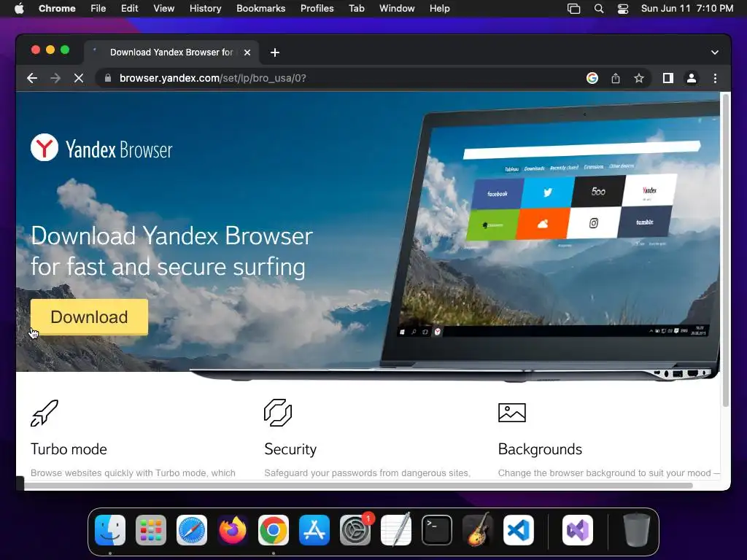Open Visual Studio Code from the Dock
The width and height of the screenshot is (747, 560).
[519, 530]
